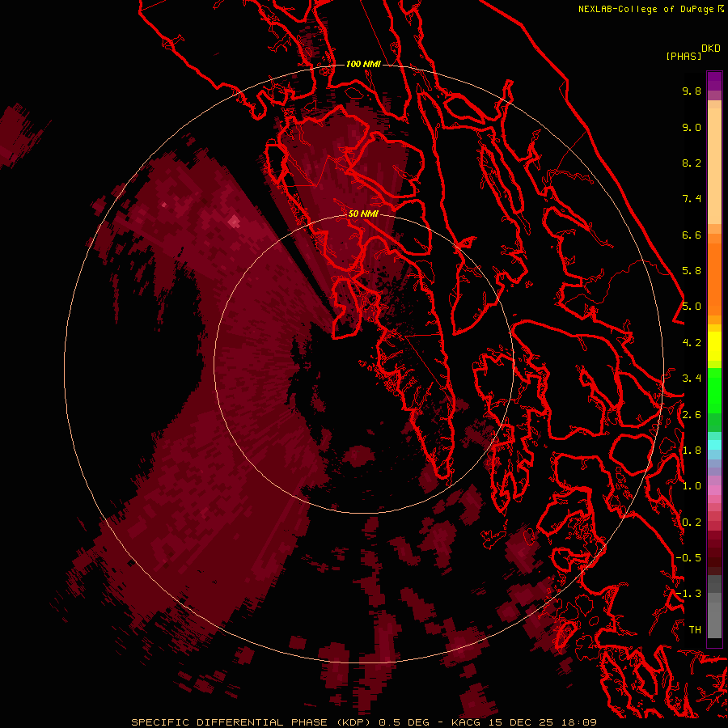Click the KACG station identifier
This screenshot has height=728, width=728.
pyautogui.click(x=467, y=722)
